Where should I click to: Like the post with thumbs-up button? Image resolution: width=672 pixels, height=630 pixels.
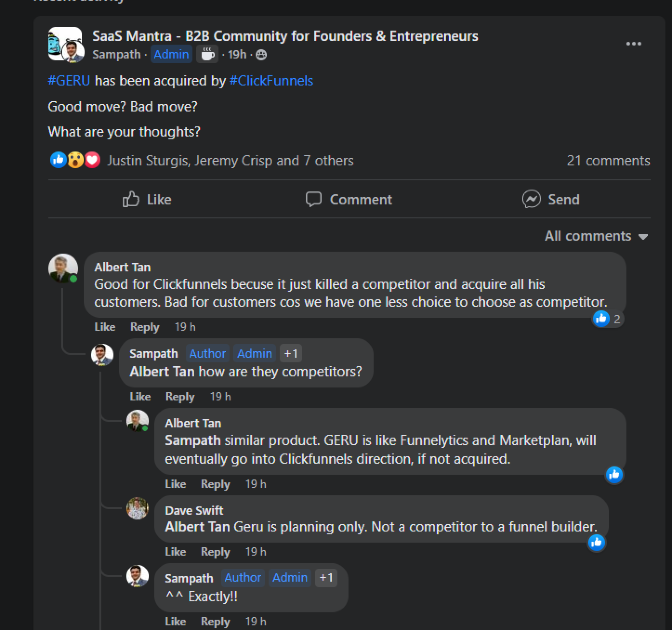(x=147, y=199)
